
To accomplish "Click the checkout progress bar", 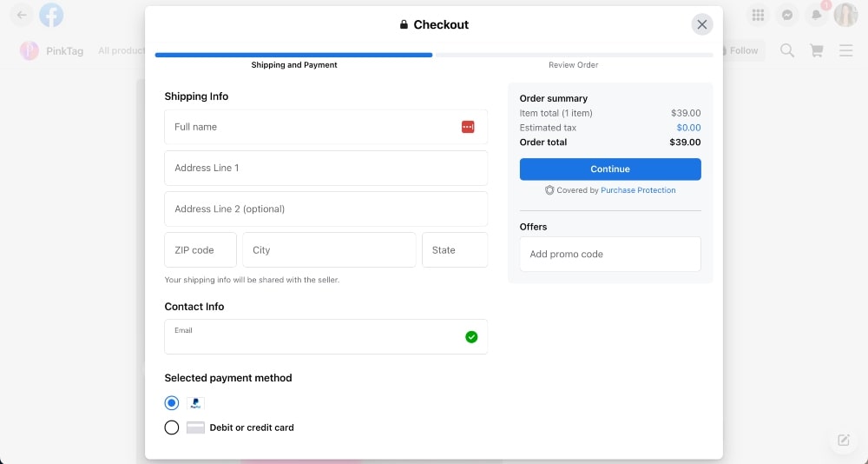I will 434,55.
